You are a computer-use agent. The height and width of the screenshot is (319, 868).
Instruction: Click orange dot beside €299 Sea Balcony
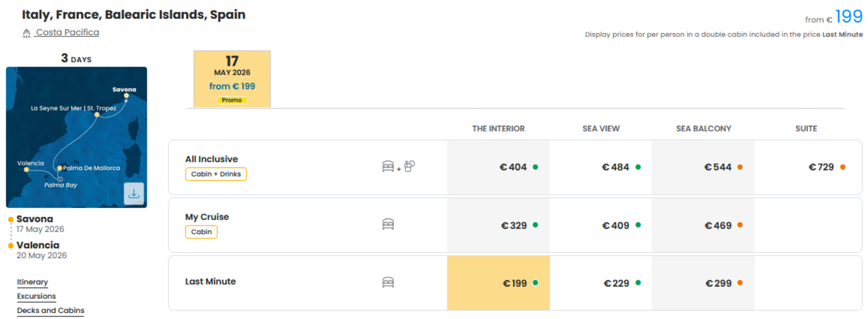740,283
